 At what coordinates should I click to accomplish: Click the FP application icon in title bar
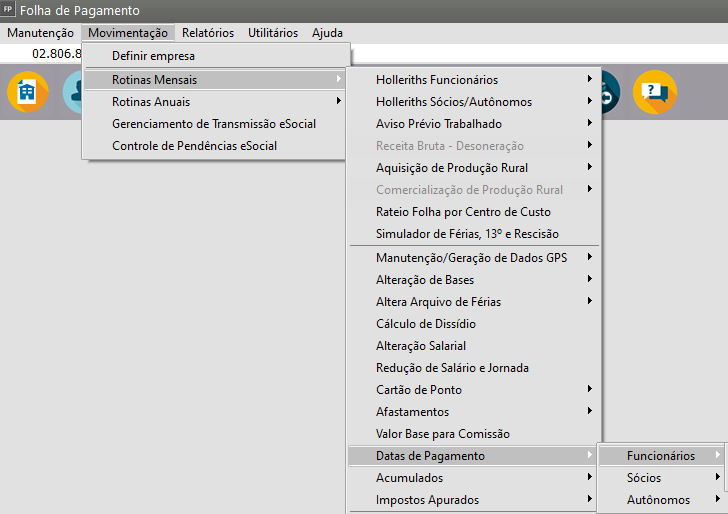pos(9,10)
